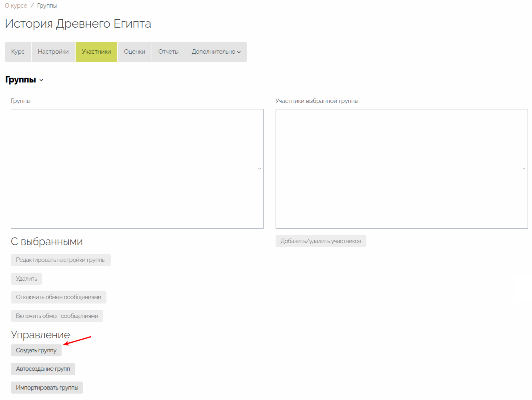The image size is (532, 400).
Task: Click Отключить обмен сообщениями button
Action: tap(58, 297)
